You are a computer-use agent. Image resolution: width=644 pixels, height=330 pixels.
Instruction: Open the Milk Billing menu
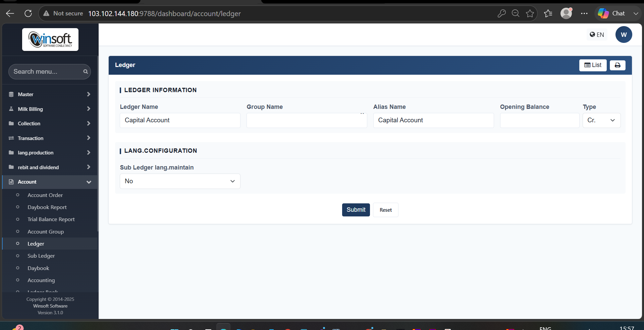click(x=50, y=109)
